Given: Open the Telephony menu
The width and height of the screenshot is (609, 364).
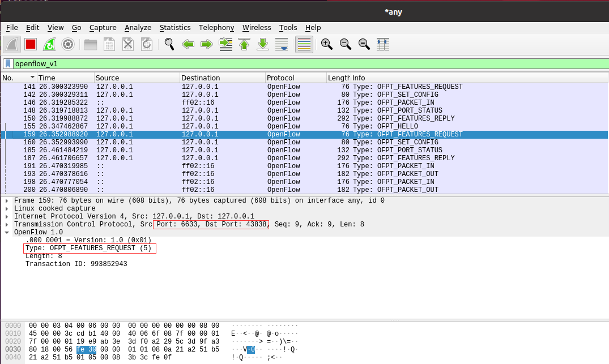Looking at the screenshot, I should tap(216, 28).
